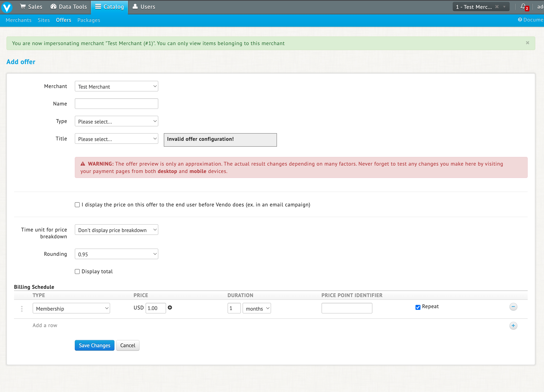Open the Sales menu

coord(31,7)
